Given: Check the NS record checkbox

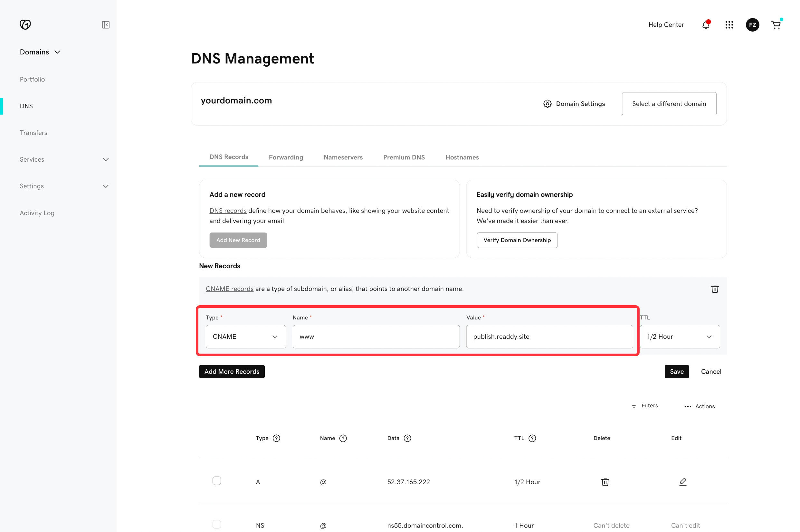Looking at the screenshot, I should [x=216, y=524].
